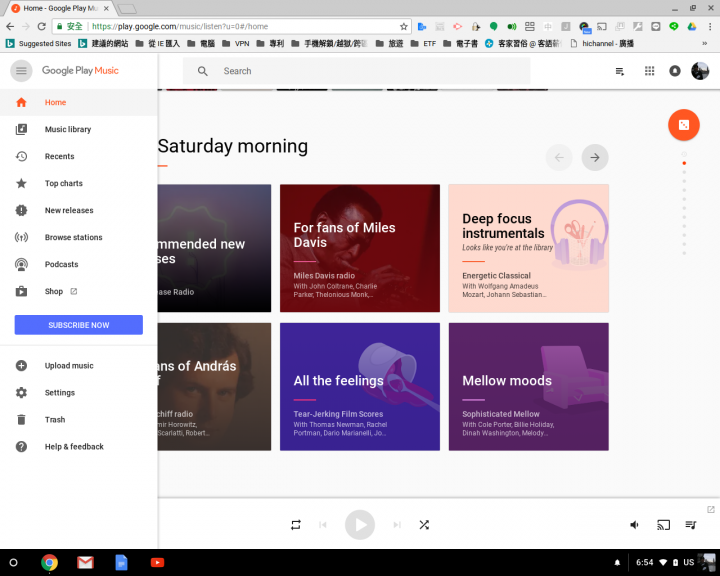Skip to next track
720x576 pixels.
click(397, 525)
